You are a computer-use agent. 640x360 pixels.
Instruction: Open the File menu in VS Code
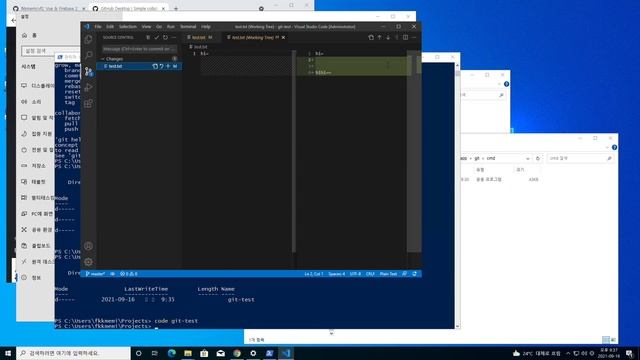point(98,27)
